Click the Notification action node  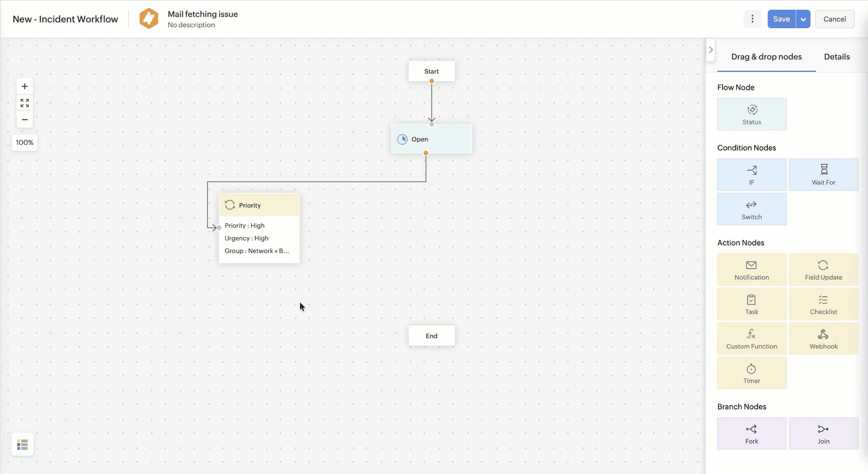point(751,269)
